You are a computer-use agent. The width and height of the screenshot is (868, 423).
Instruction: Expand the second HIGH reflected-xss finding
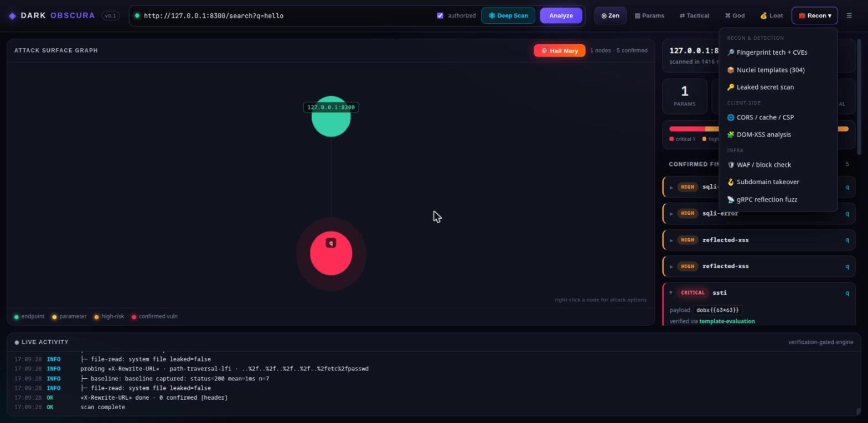(671, 267)
